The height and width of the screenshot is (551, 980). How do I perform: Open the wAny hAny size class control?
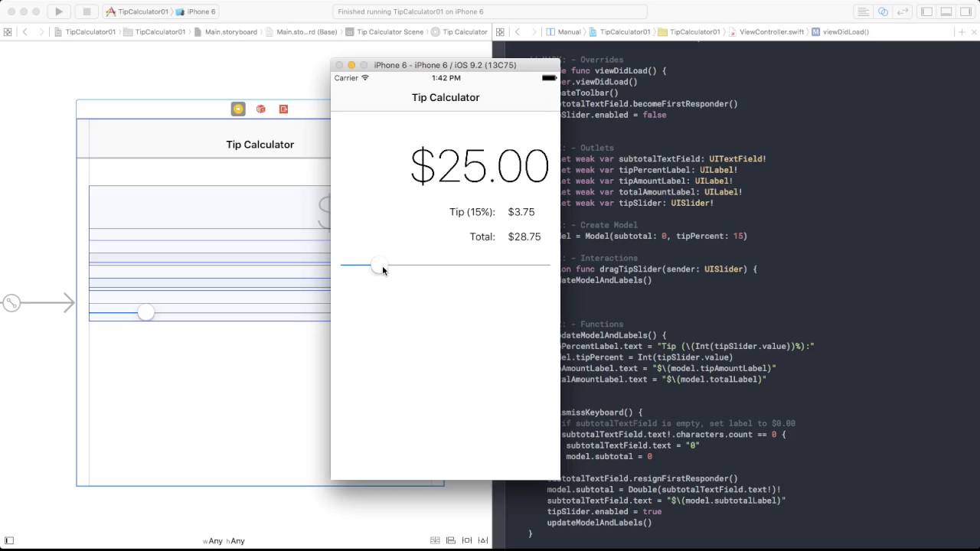point(224,541)
